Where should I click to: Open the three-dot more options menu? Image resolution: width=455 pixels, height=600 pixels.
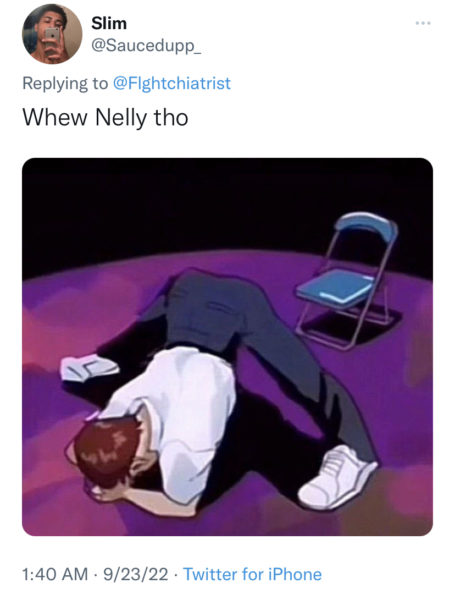(x=423, y=23)
